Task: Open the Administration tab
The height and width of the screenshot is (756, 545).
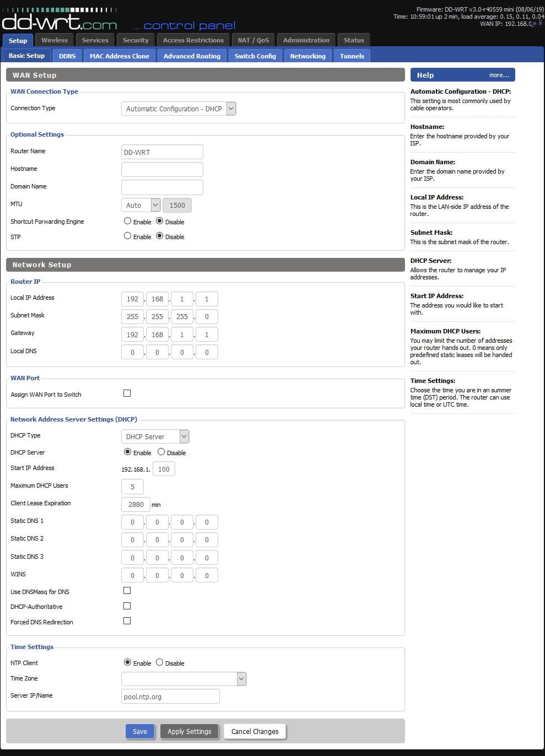Action: pyautogui.click(x=306, y=40)
